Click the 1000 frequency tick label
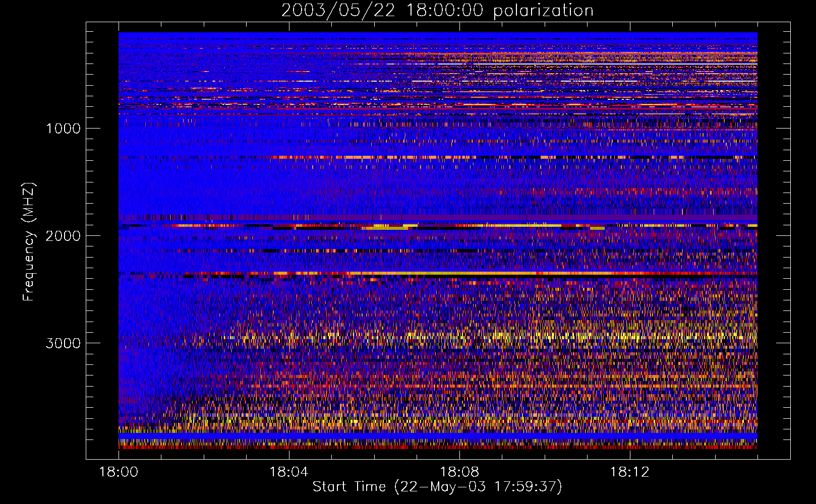Viewport: 816px width, 504px height. [x=63, y=129]
